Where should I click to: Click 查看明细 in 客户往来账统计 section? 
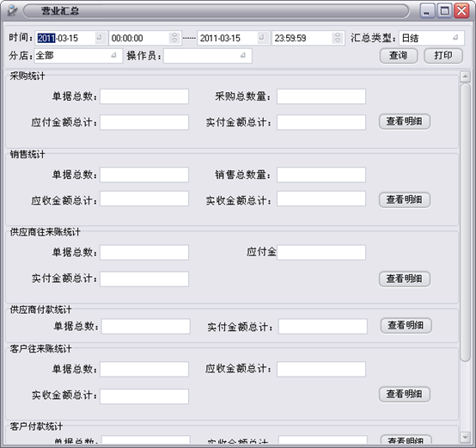point(405,394)
